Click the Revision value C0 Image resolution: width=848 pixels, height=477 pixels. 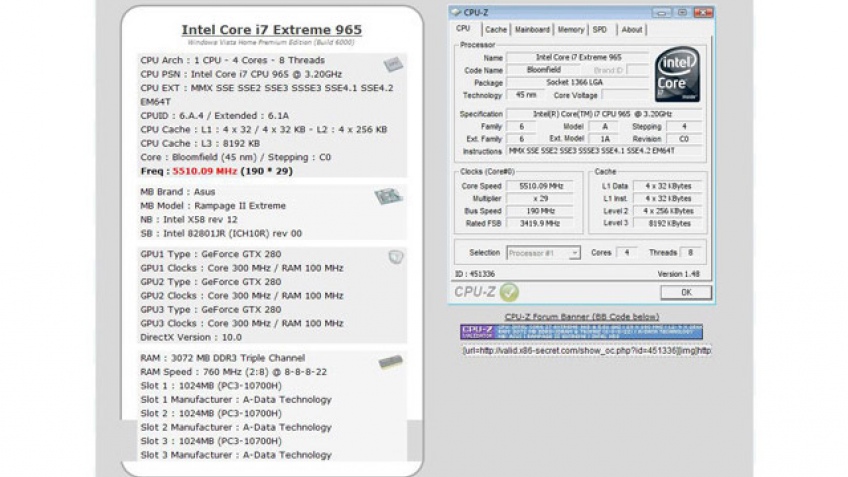(684, 139)
